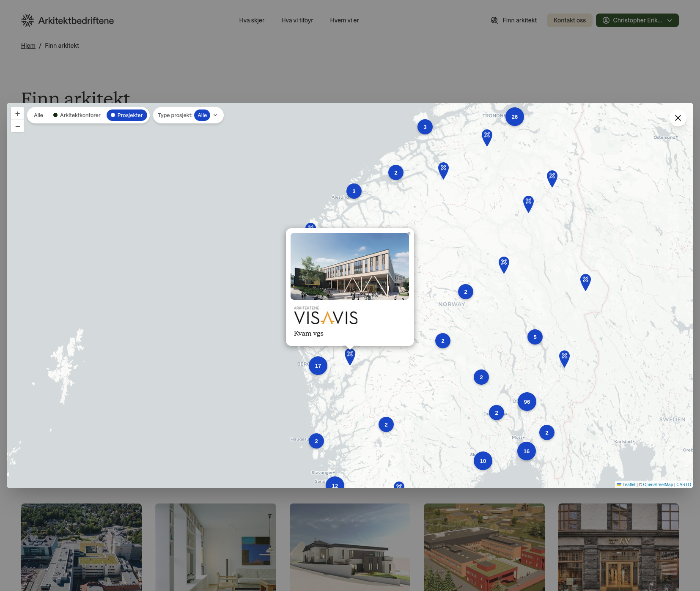Open the 10 projects cluster marker
Viewport: 700px width, 591px height.
click(x=483, y=461)
